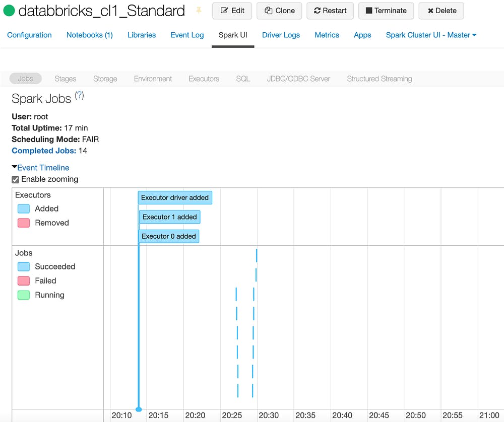This screenshot has height=422, width=504.
Task: Click the Executors Removed red legend swatch
Action: click(24, 223)
